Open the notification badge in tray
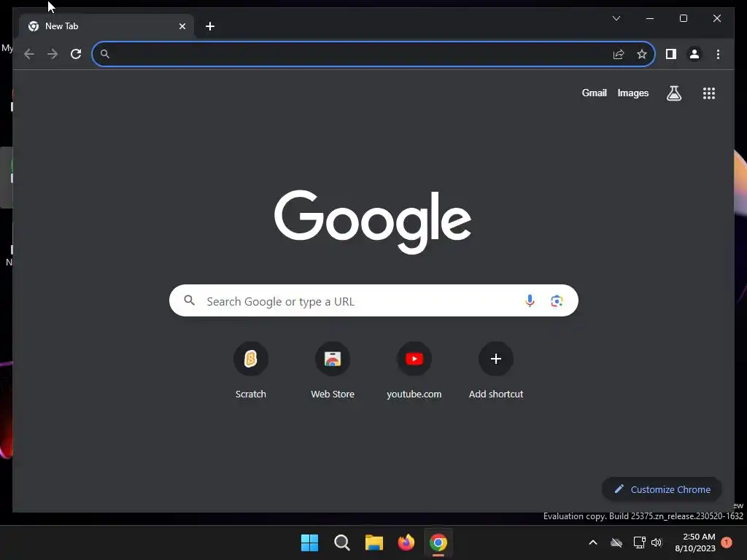The height and width of the screenshot is (560, 747). point(727,542)
